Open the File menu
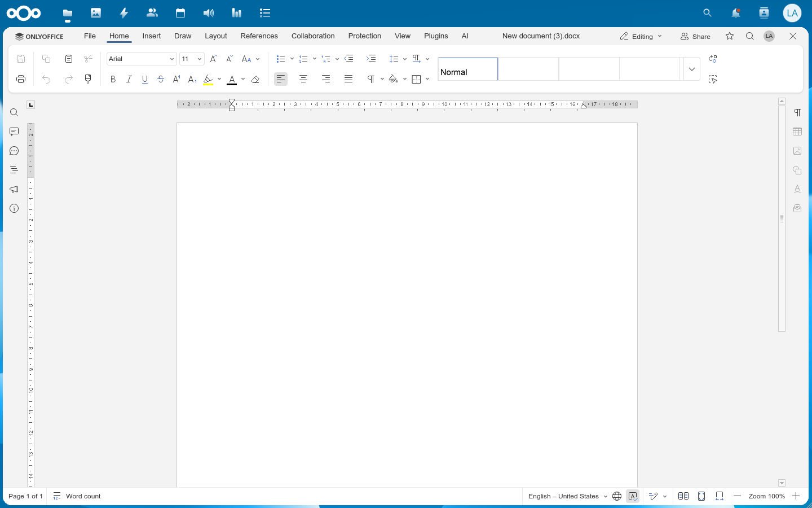Viewport: 812px width, 508px height. tap(90, 36)
